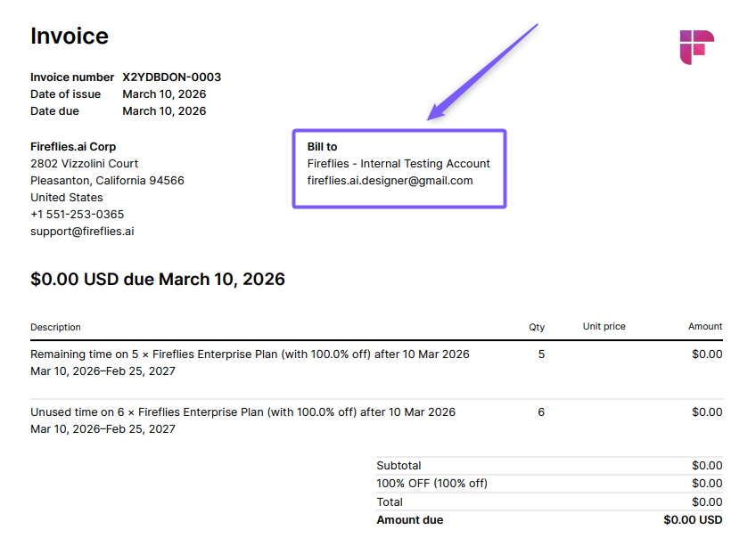Click the United States country line
The width and height of the screenshot is (756, 546).
point(67,197)
